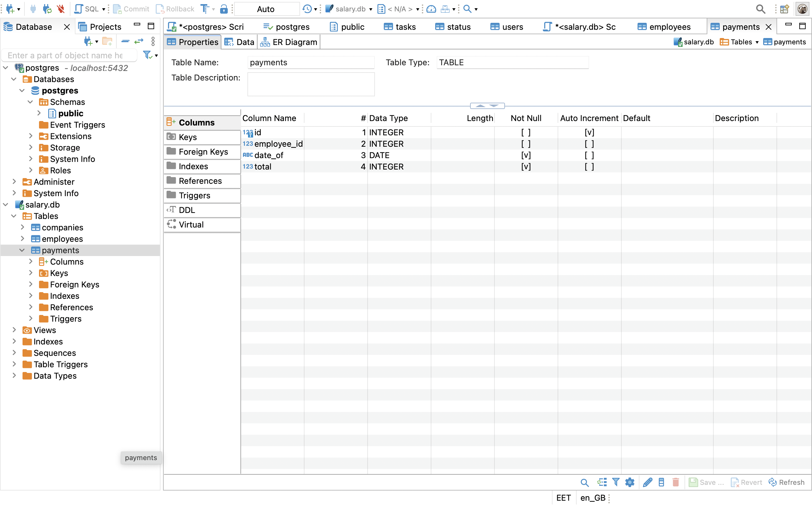The width and height of the screenshot is (812, 507).
Task: Click the blue gear settings icon at bottom
Action: [630, 482]
